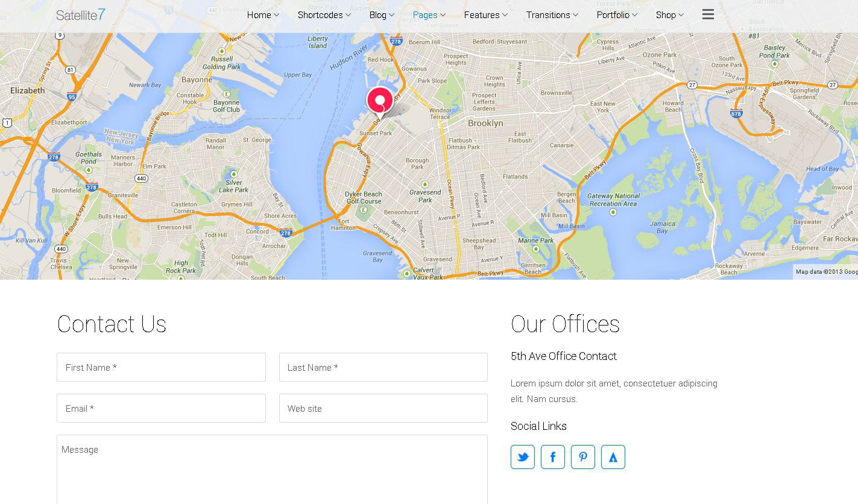Open the Pages dropdown menu
The height and width of the screenshot is (504, 858).
[429, 15]
